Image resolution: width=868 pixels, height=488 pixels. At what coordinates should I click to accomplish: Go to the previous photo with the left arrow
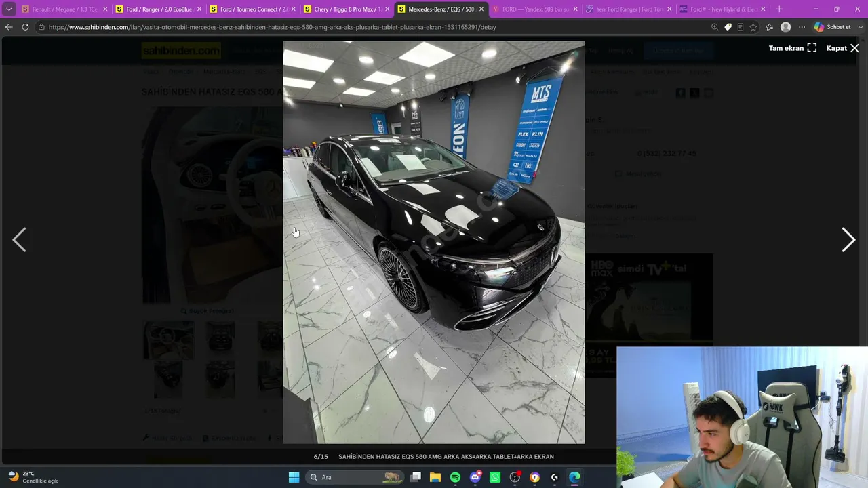20,240
